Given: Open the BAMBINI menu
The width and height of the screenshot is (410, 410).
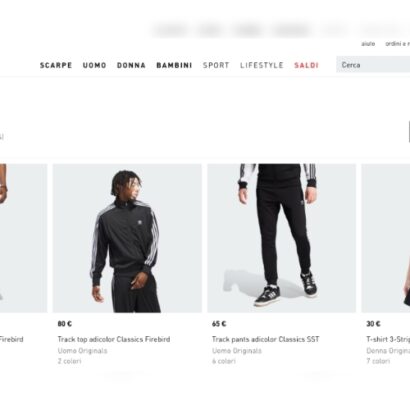Looking at the screenshot, I should pyautogui.click(x=174, y=65).
